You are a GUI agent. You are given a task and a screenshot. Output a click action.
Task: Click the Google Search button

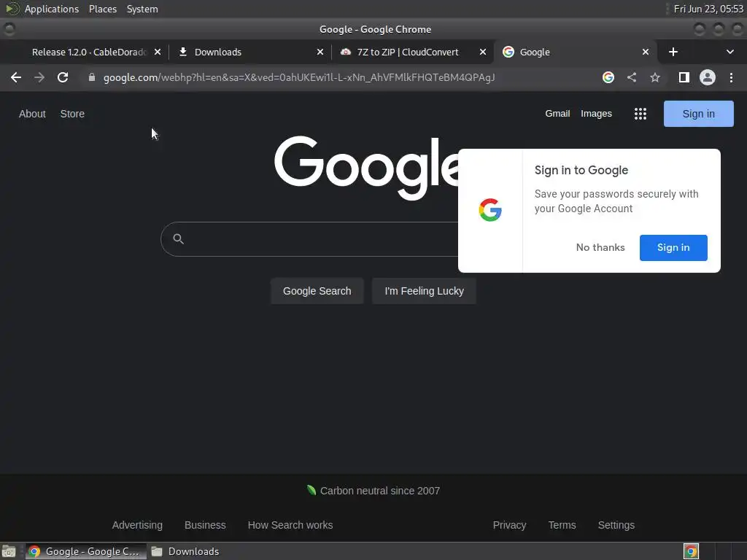click(317, 291)
